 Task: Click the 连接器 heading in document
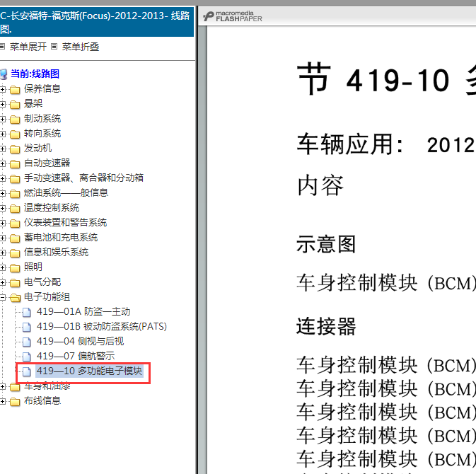[x=326, y=326]
